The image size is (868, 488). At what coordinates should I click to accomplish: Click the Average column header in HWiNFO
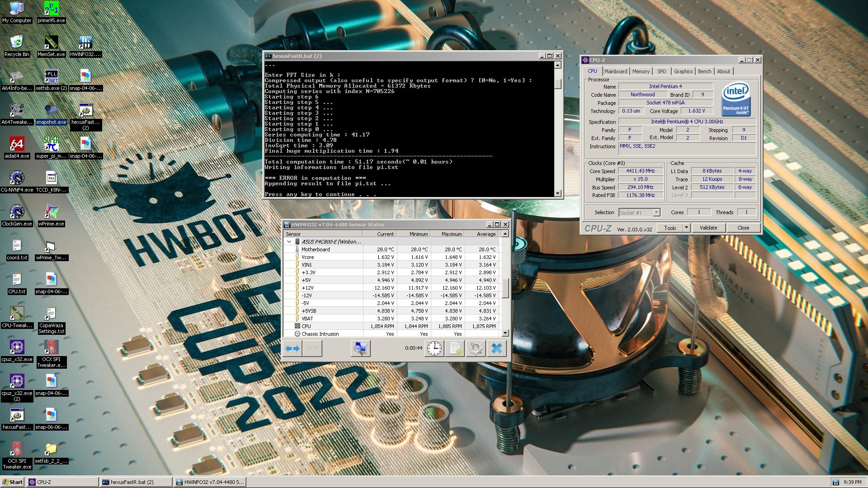click(x=482, y=234)
